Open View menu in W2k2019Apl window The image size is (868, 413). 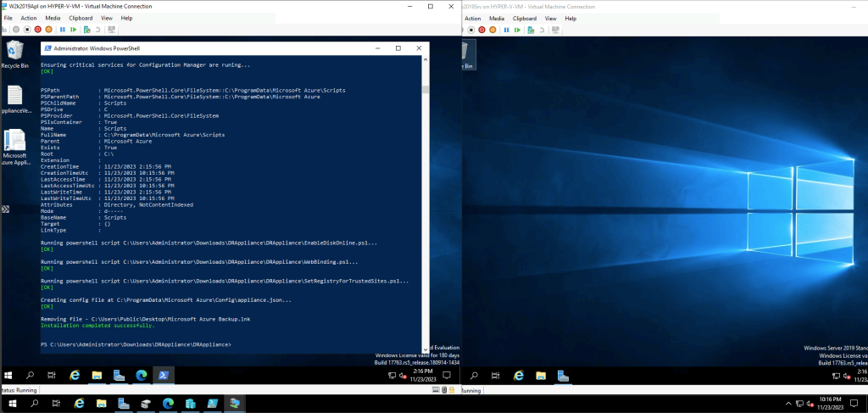(107, 19)
